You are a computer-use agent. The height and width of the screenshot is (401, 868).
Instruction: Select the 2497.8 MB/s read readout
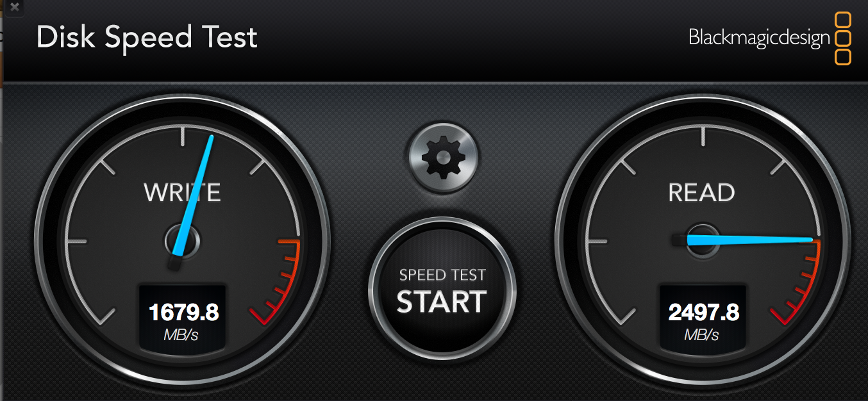(x=703, y=320)
